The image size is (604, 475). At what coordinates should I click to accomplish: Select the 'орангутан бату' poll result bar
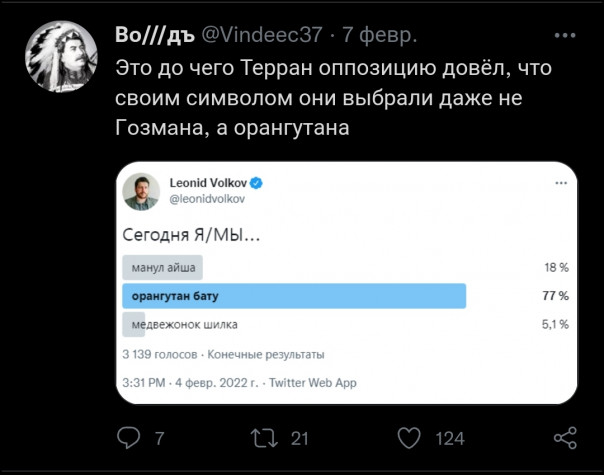294,296
